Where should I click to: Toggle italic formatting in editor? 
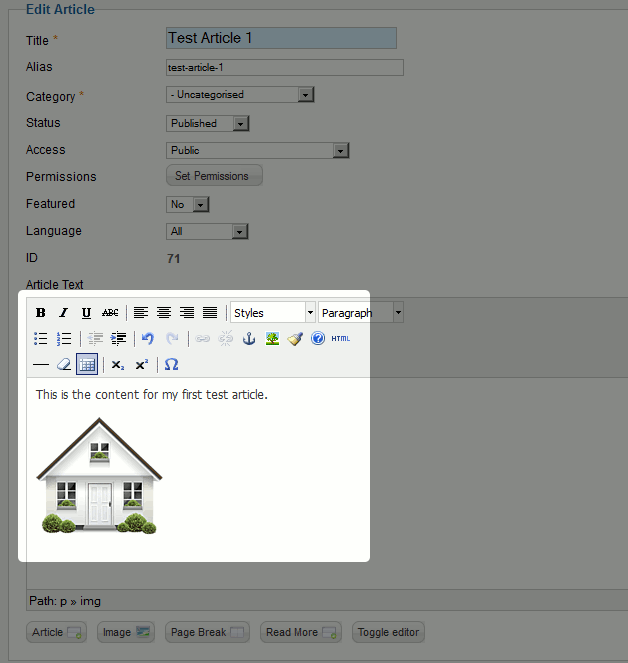[x=63, y=313]
